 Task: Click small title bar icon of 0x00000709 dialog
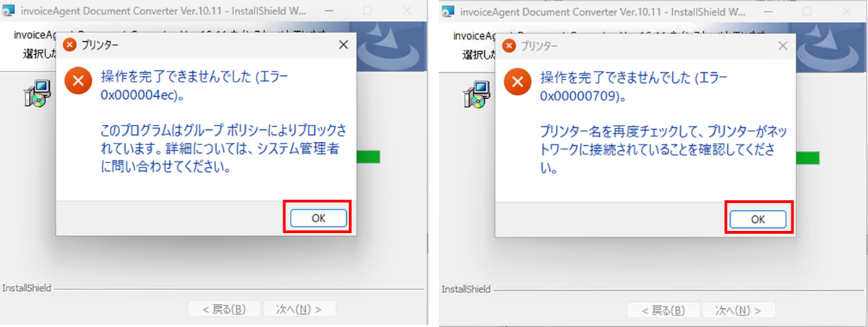(x=509, y=45)
